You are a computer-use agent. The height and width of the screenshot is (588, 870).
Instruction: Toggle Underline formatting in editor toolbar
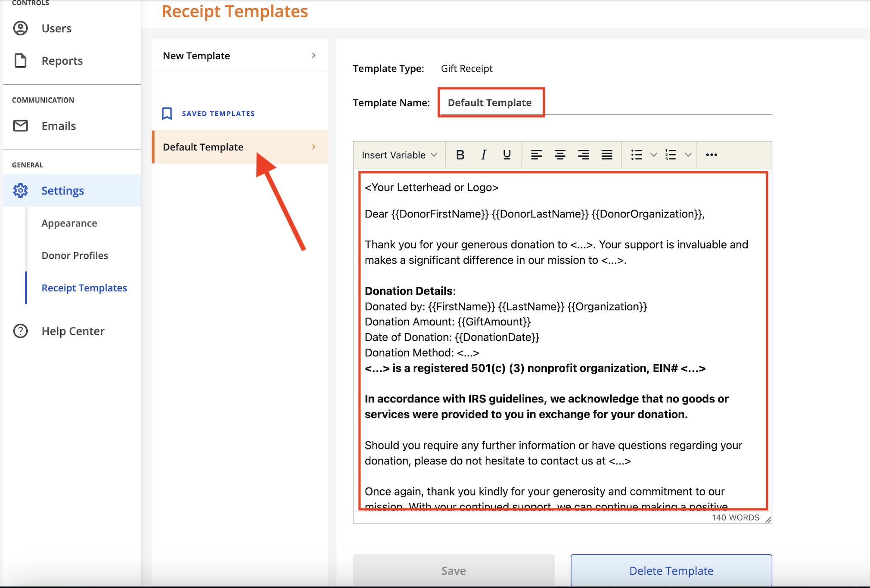click(x=507, y=155)
